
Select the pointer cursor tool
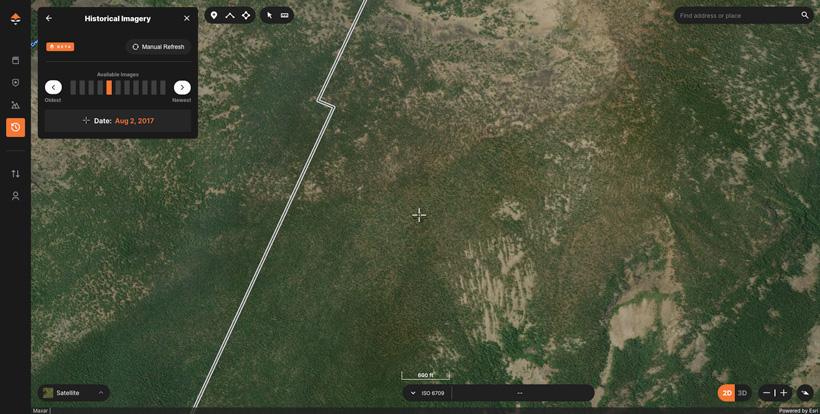[269, 15]
